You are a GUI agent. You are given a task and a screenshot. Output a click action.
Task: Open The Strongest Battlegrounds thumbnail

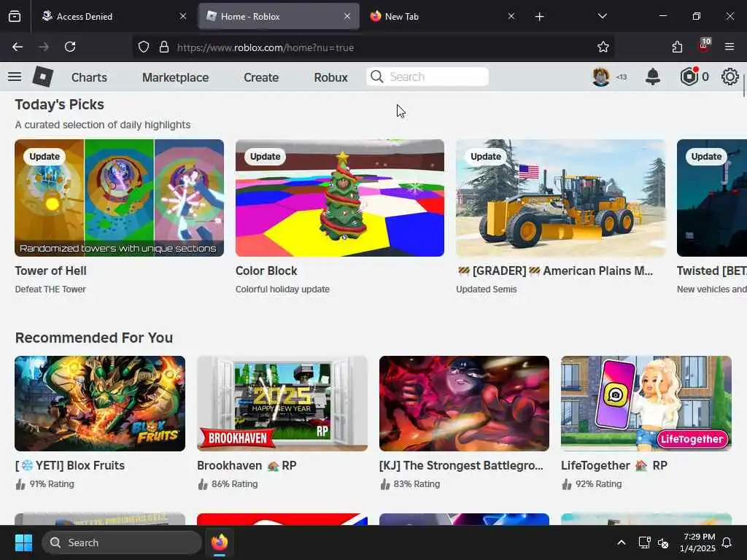(x=464, y=403)
